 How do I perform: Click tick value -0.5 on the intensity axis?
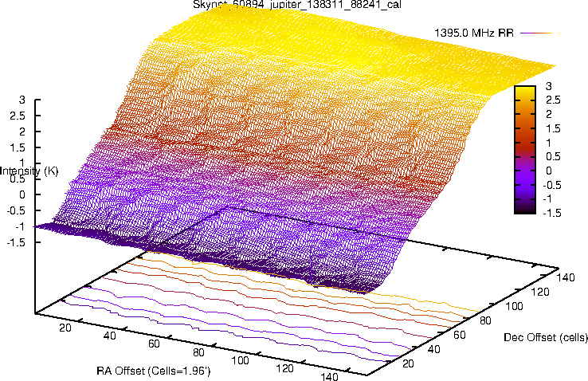(16, 210)
